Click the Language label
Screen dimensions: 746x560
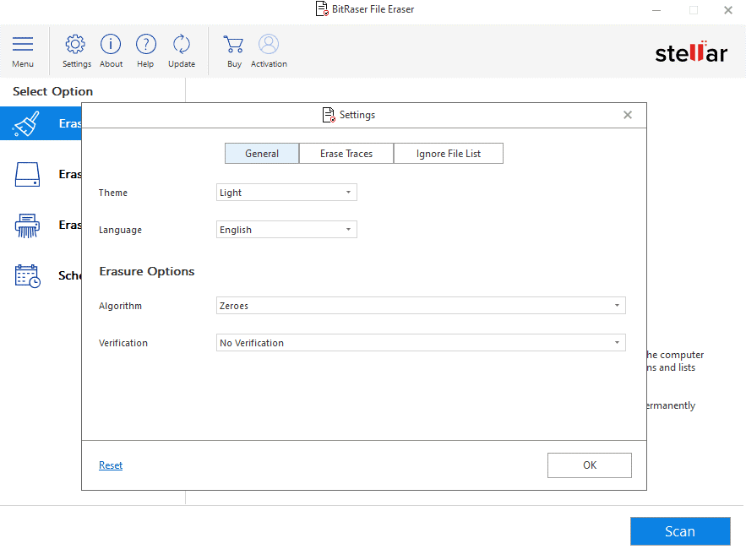click(120, 230)
